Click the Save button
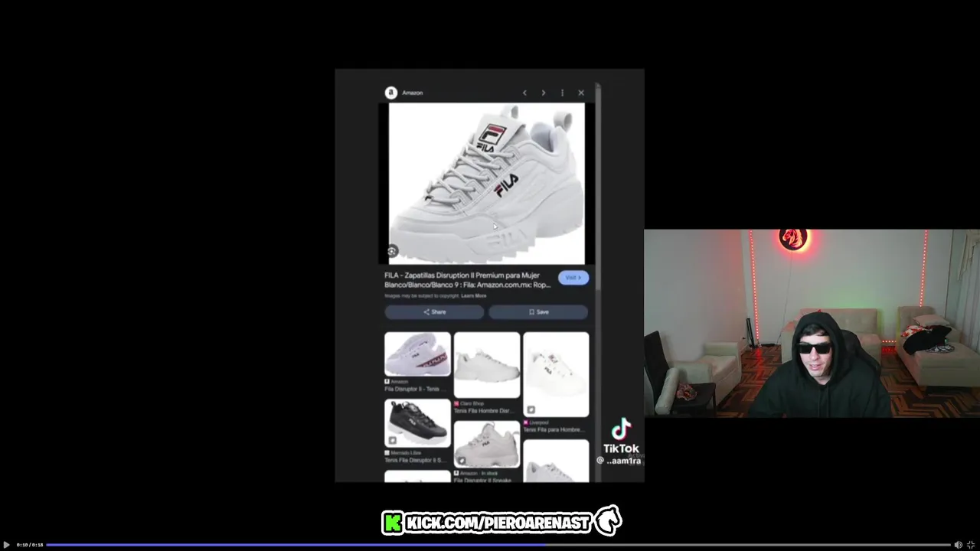Viewport: 980px width, 551px height. [538, 311]
